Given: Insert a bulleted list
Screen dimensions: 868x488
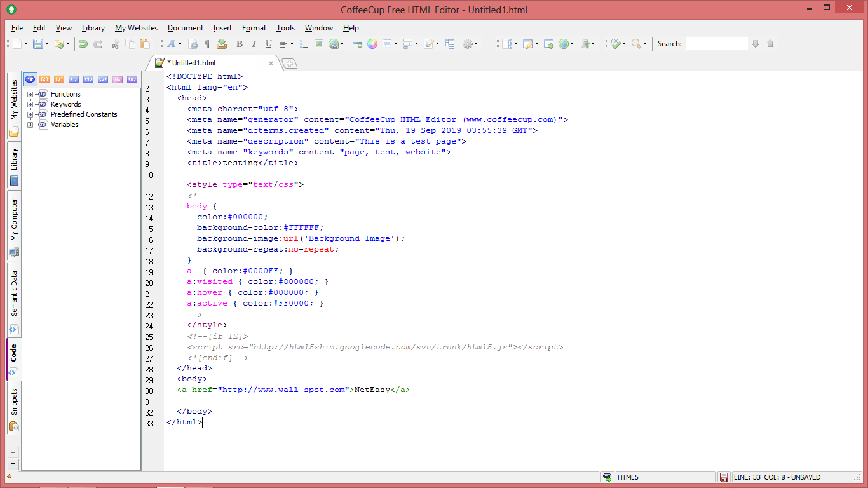Looking at the screenshot, I should click(304, 44).
